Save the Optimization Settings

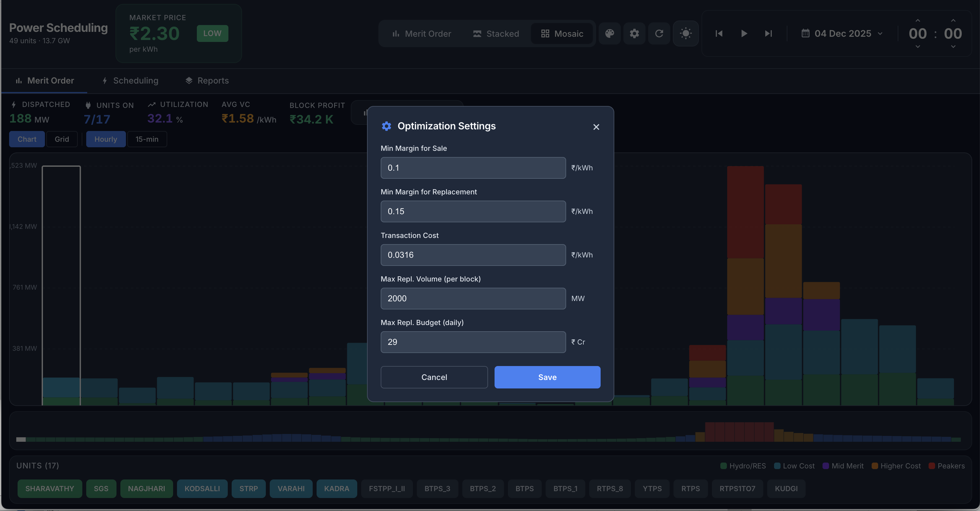pyautogui.click(x=547, y=377)
